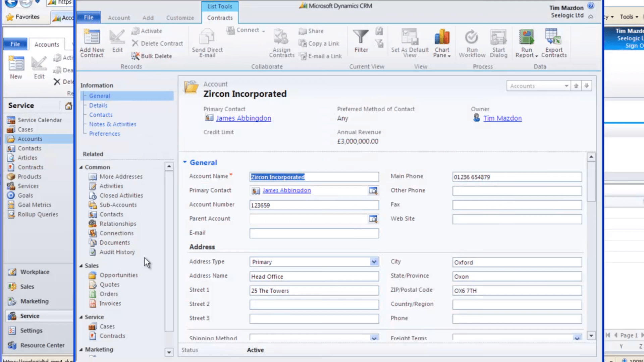
Task: Click the Account Number field
Action: [314, 205]
